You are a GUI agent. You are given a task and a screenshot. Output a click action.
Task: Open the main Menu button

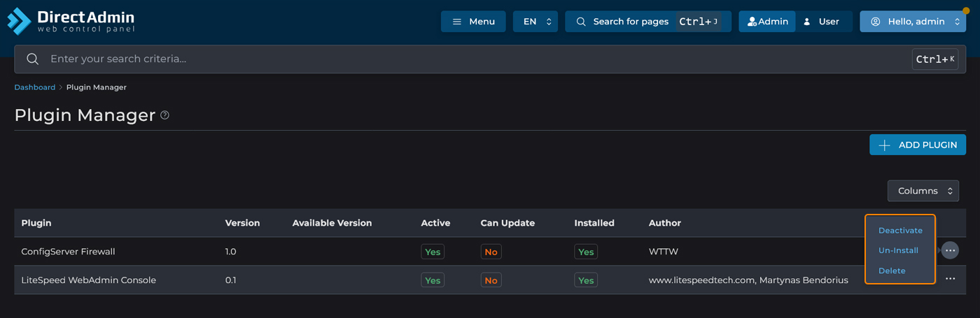(473, 22)
